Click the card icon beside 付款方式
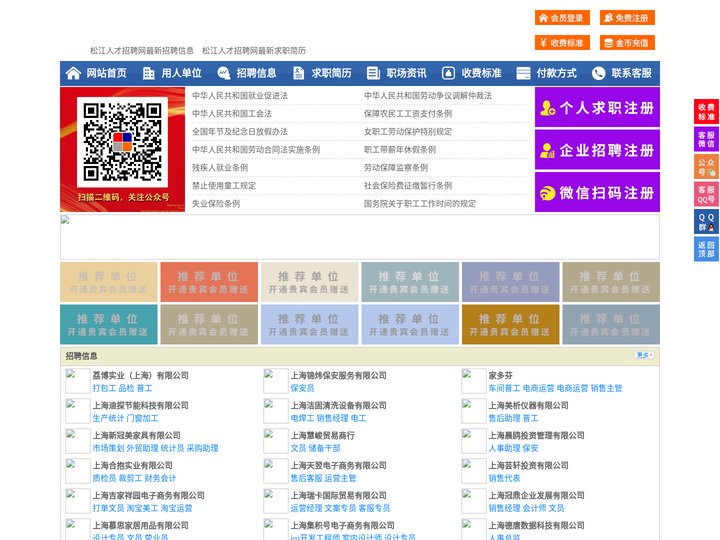 click(x=523, y=73)
